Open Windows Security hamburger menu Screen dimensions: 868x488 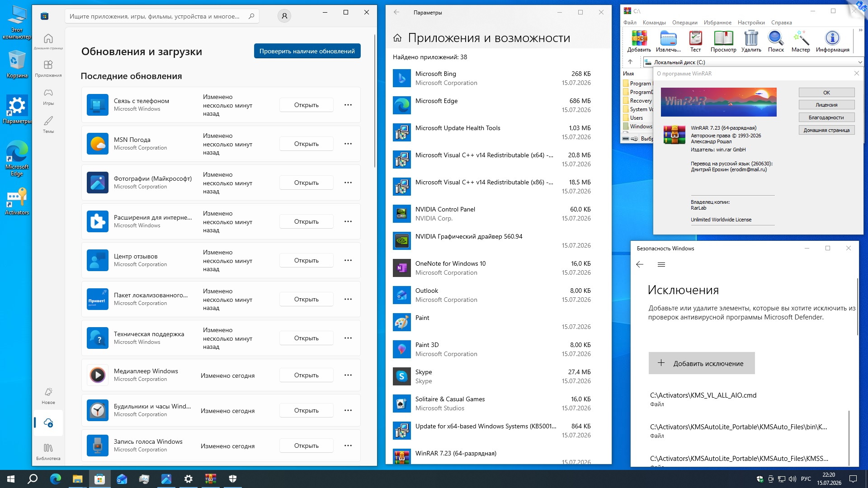point(661,264)
